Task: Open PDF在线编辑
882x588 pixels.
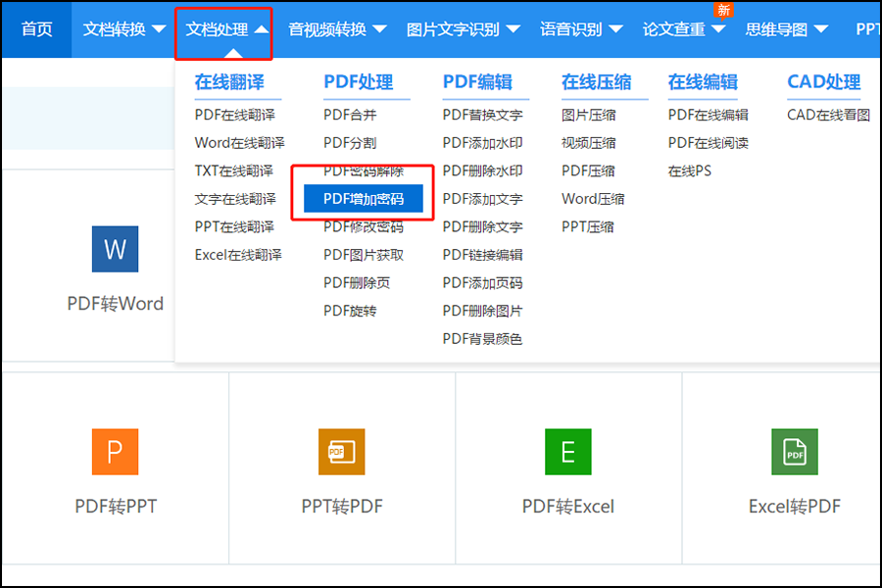Action: (x=709, y=115)
